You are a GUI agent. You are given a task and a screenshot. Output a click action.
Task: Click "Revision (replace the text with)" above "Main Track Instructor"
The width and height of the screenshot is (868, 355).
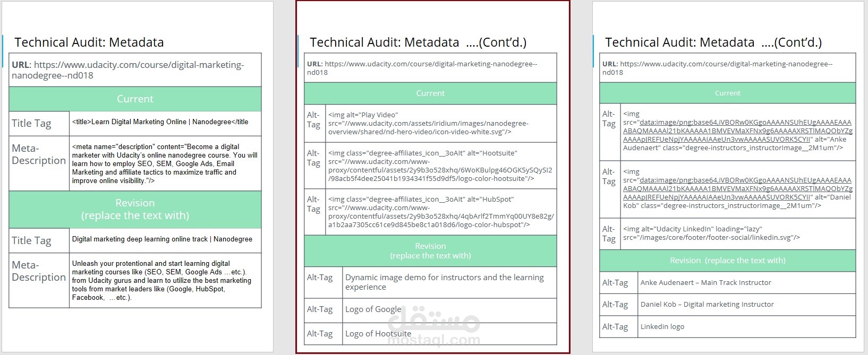click(x=728, y=261)
